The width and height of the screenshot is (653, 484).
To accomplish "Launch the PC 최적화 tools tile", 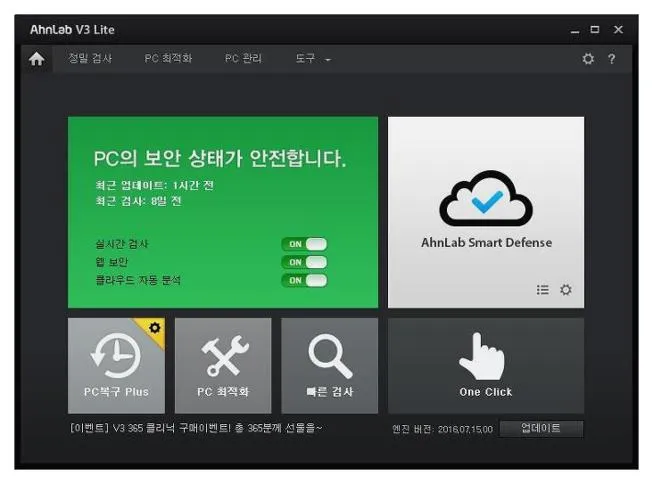I will (x=223, y=366).
